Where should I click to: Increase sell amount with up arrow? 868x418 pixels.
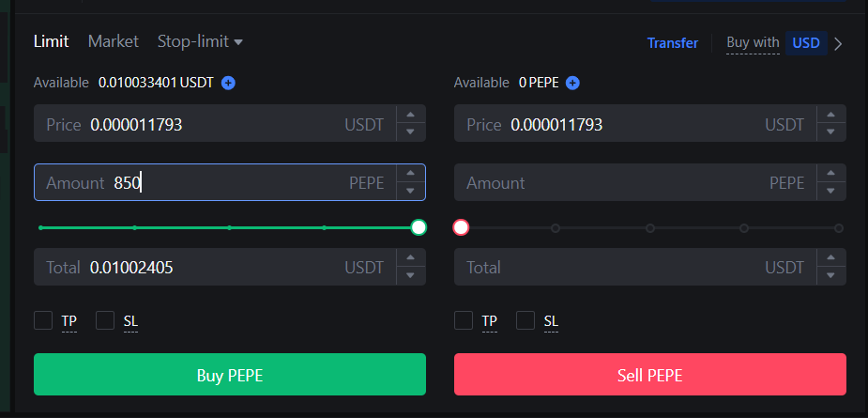pos(830,174)
